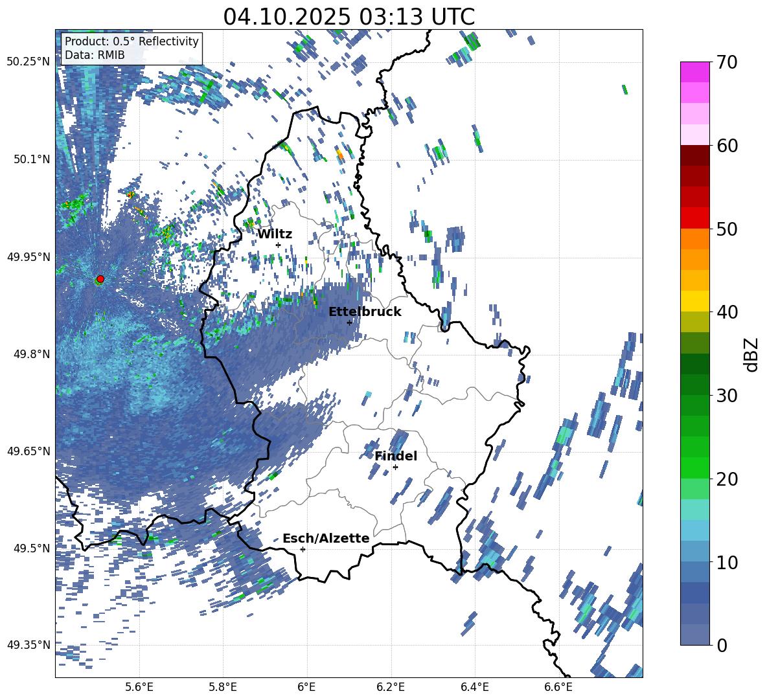Click the magenta 70 dBZ colorbar segment

coord(694,72)
